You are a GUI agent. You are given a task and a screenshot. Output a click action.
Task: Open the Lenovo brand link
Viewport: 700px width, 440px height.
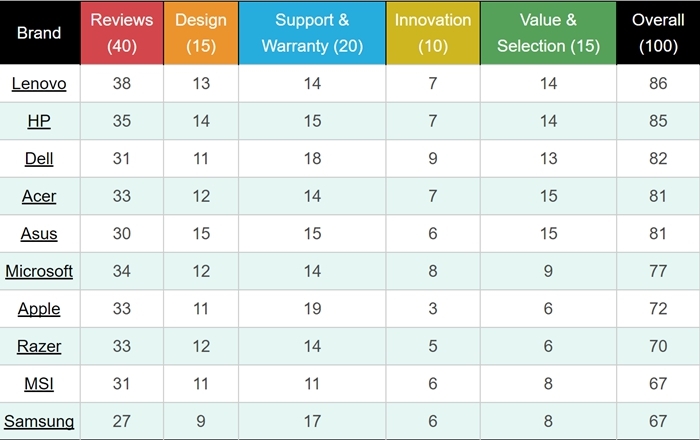pos(39,84)
